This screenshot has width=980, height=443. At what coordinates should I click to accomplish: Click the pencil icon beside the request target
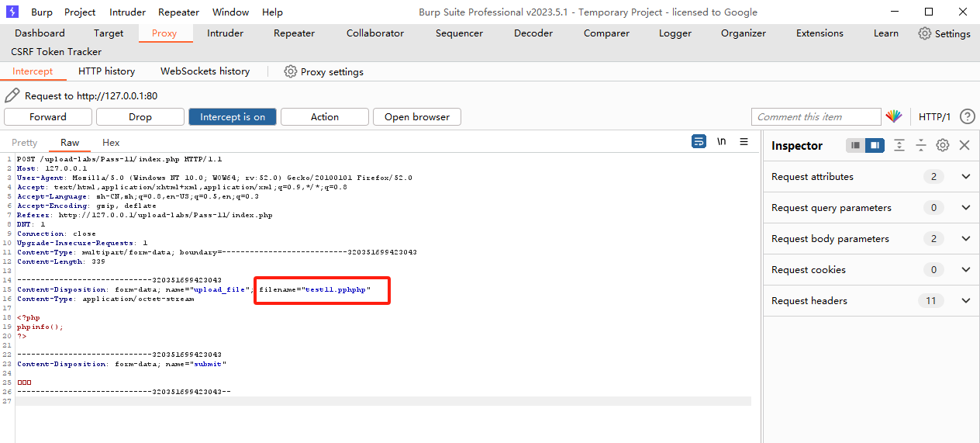(x=12, y=95)
